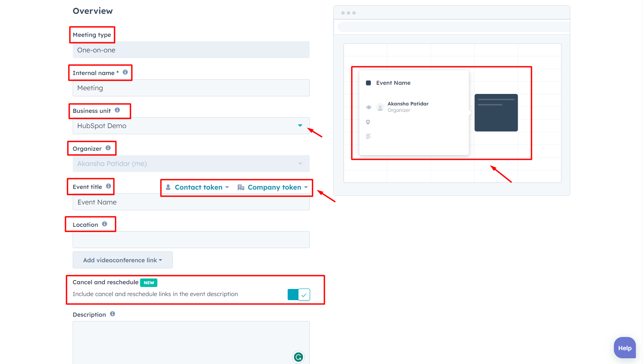Open Add videoconference link dropdown
This screenshot has width=643, height=364.
click(123, 260)
